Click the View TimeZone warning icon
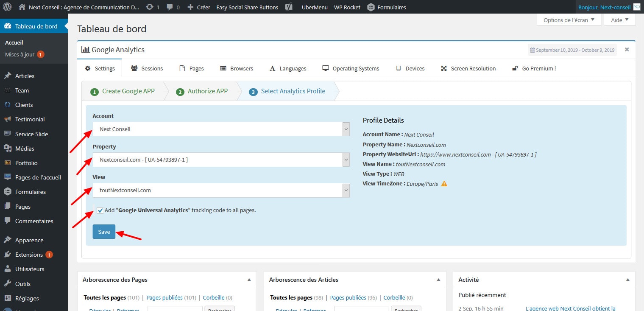 (x=444, y=184)
